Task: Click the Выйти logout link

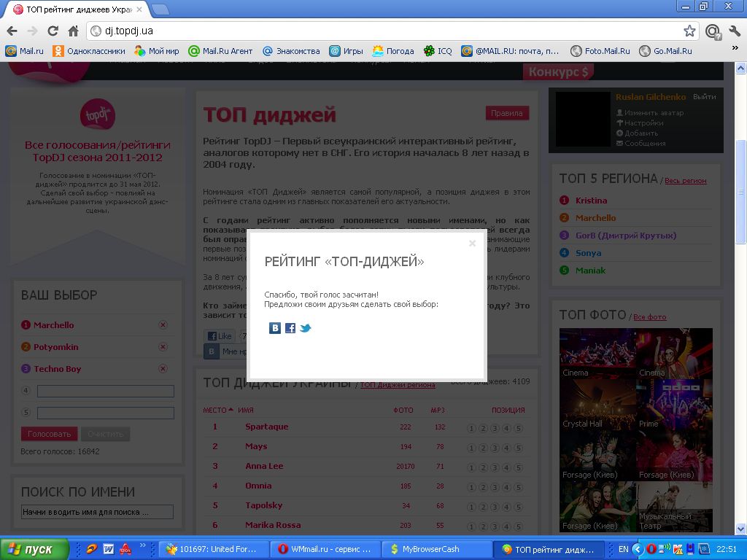Action: 704,97
